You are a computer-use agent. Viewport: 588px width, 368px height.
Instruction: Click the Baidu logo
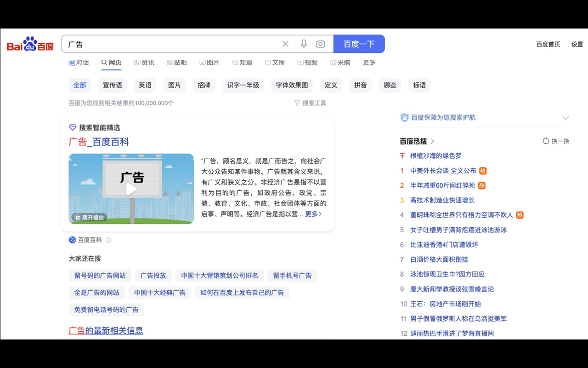coord(29,44)
